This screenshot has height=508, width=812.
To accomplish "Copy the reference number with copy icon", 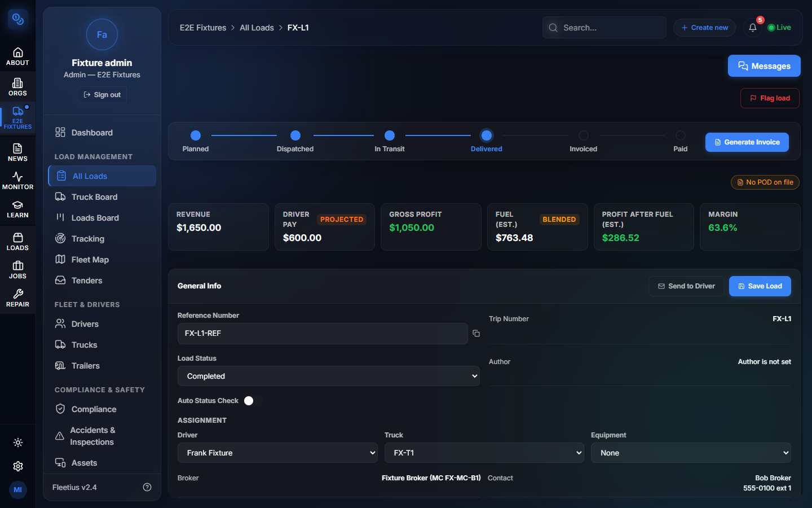I will point(476,334).
